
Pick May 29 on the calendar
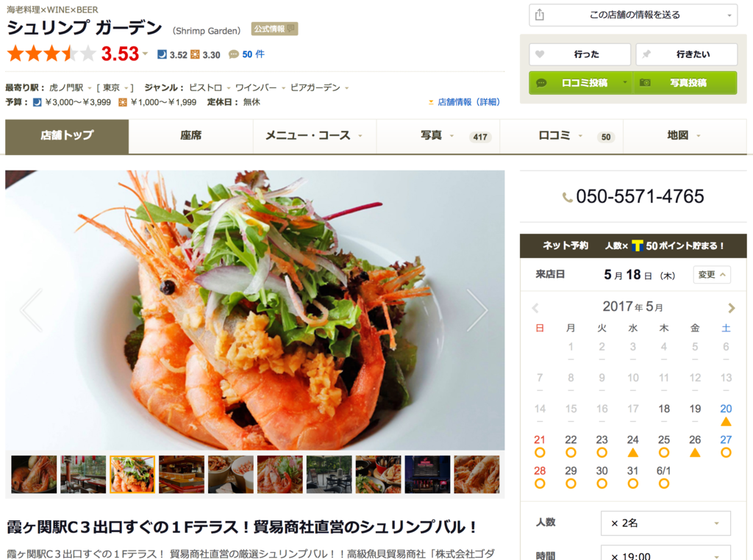[571, 471]
